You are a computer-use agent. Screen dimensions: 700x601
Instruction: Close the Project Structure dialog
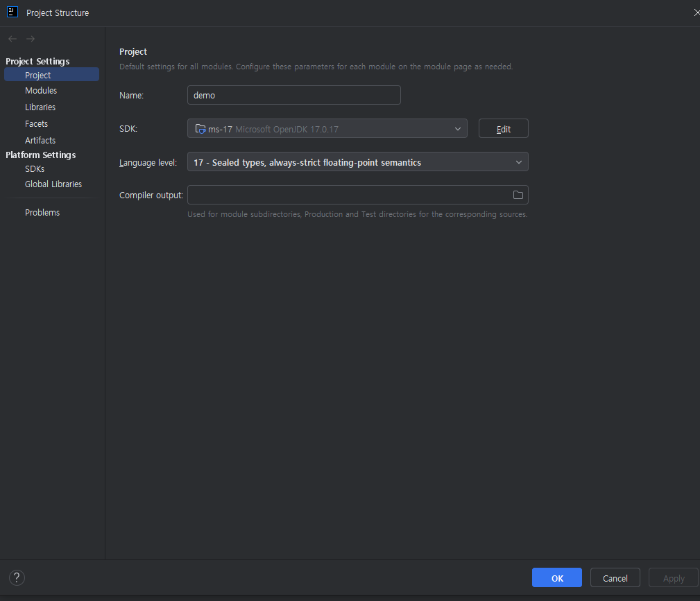(697, 12)
